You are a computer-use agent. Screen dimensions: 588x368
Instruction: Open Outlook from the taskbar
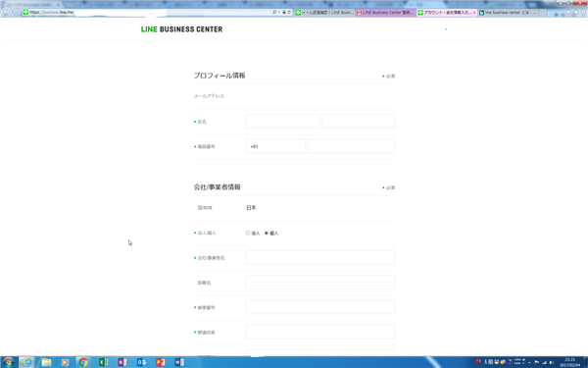click(141, 362)
